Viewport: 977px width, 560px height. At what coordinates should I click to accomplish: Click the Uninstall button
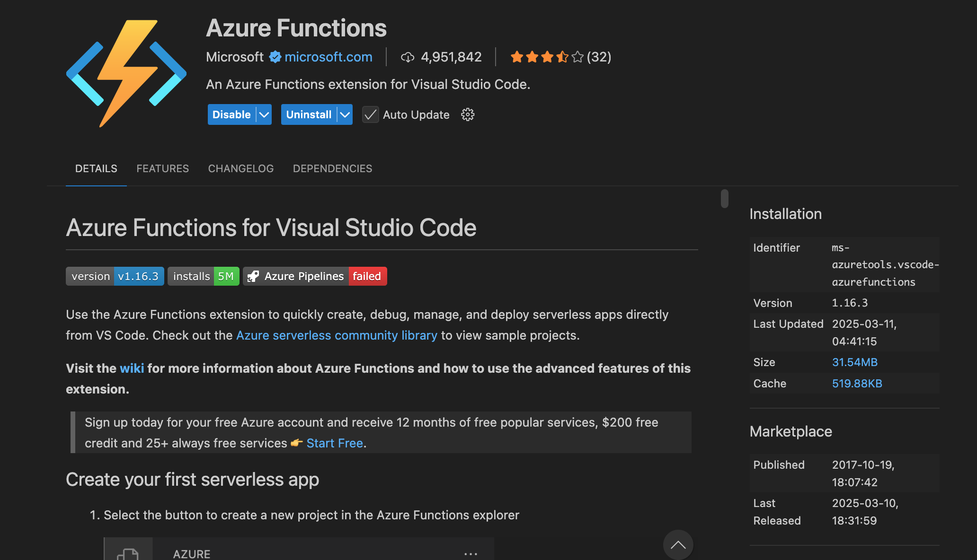coord(309,114)
